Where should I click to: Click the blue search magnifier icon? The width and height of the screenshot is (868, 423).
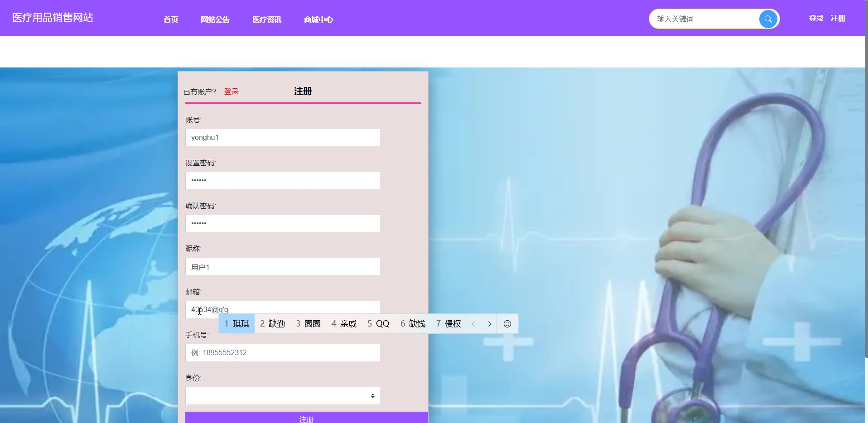[x=768, y=19]
